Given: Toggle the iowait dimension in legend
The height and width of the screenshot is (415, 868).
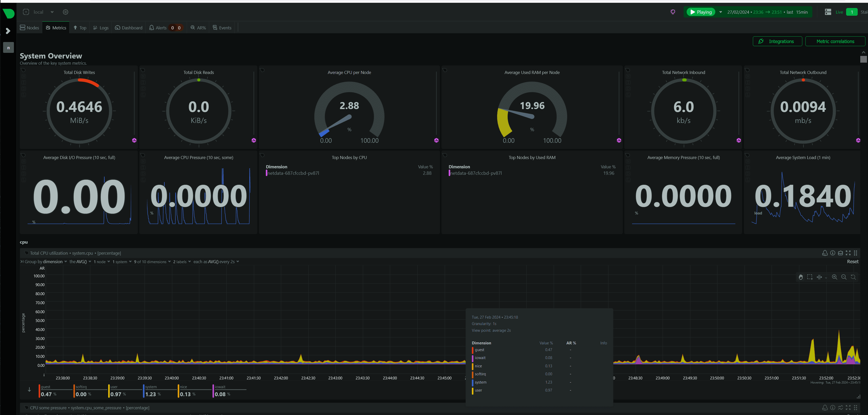Looking at the screenshot, I should click(229, 391).
